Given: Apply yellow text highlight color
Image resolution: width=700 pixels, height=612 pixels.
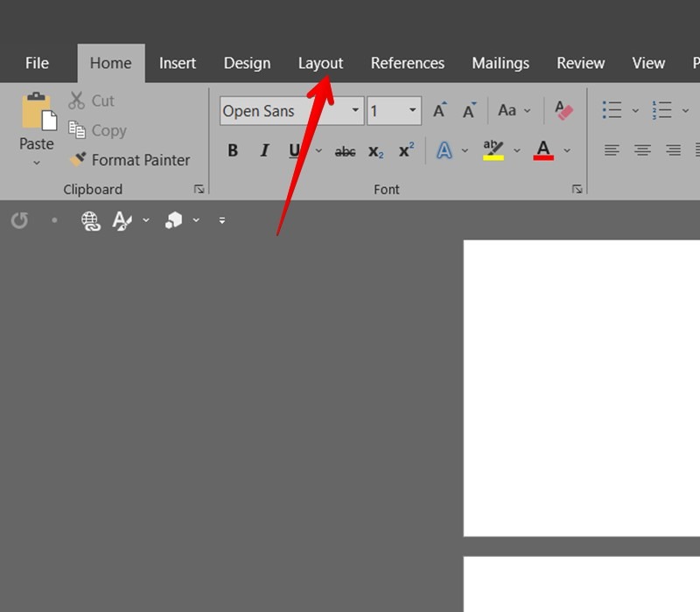Looking at the screenshot, I should pos(493,150).
